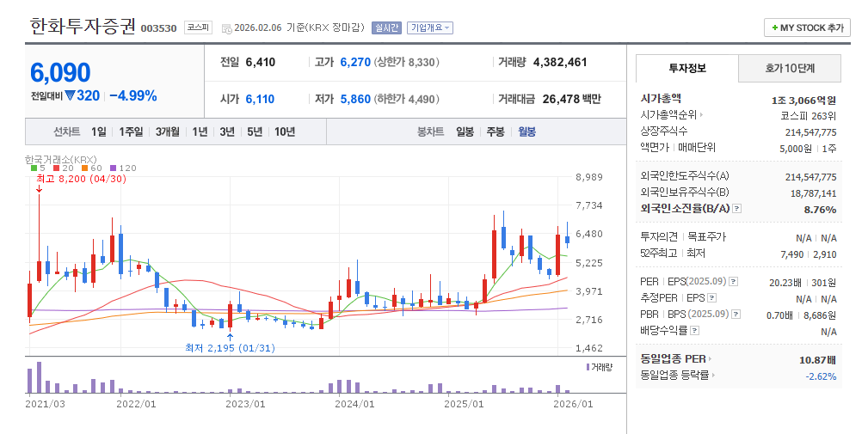Click the red 20 moving average legend swatch
Image resolution: width=868 pixels, height=434 pixels.
57,168
